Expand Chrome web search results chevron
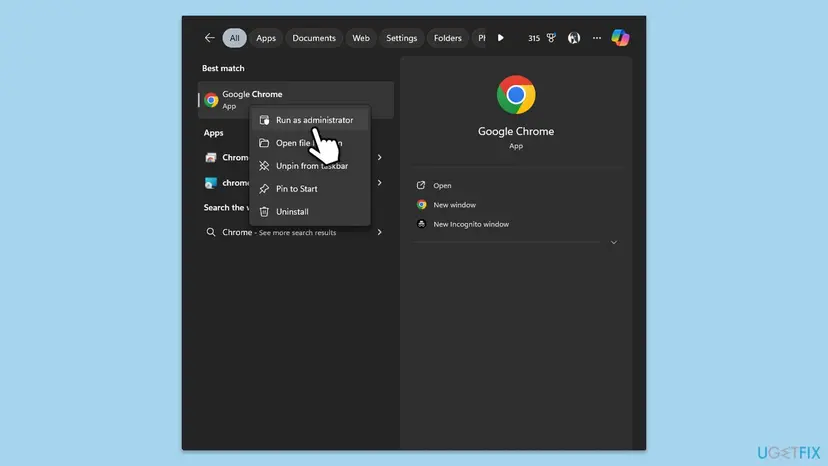Viewport: 828px width, 466px height. [x=379, y=232]
